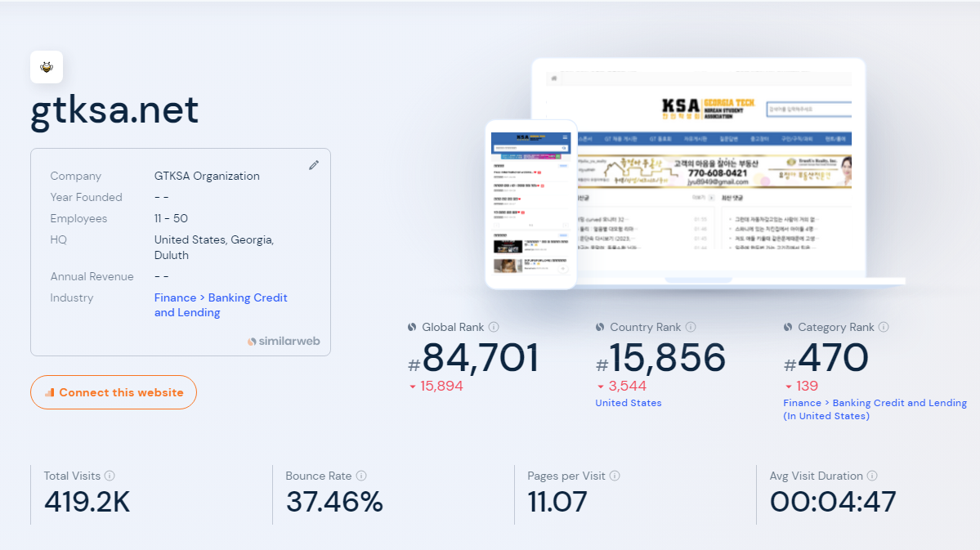Viewport: 980px width, 550px height.
Task: Click the gtksa.net domain heading
Action: 114,111
